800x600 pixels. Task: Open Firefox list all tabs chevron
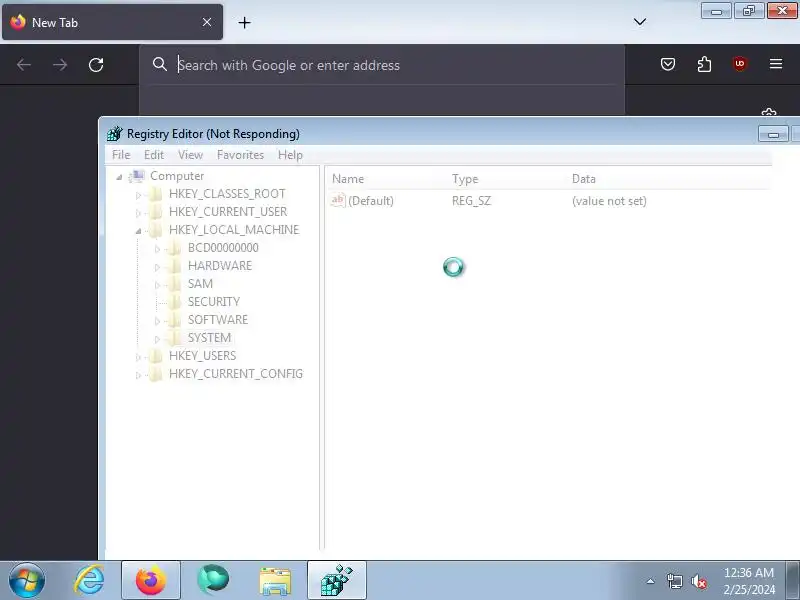[640, 22]
